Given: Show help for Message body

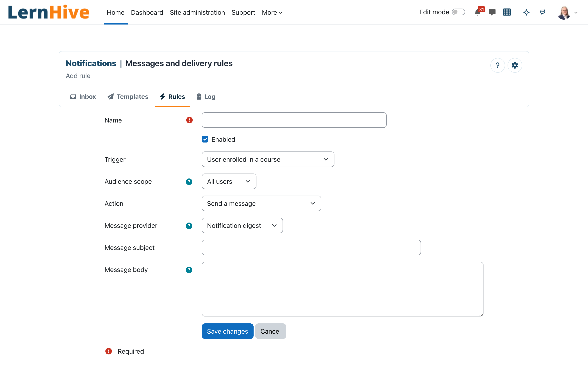Looking at the screenshot, I should click(x=189, y=270).
